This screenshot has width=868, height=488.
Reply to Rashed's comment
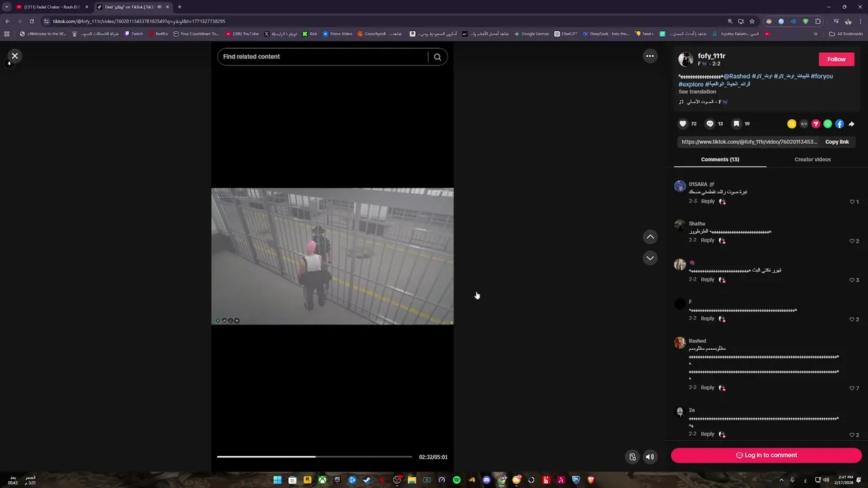coord(707,388)
